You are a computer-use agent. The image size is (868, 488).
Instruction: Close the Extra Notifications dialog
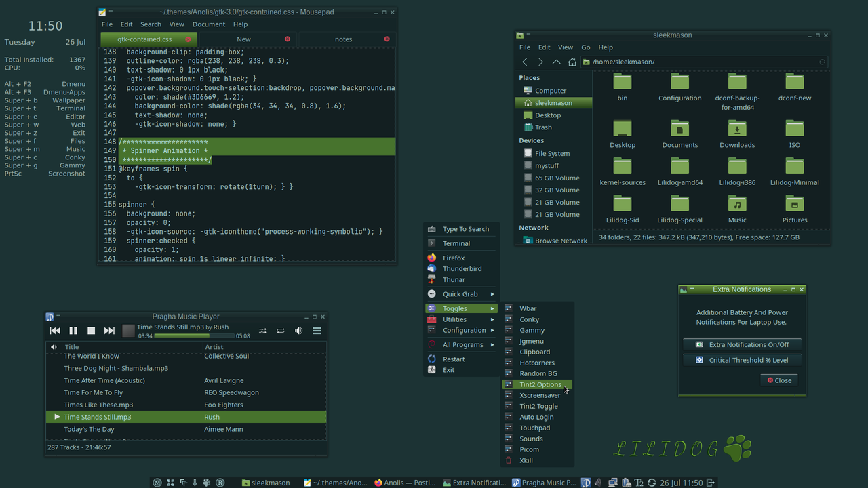pos(779,380)
